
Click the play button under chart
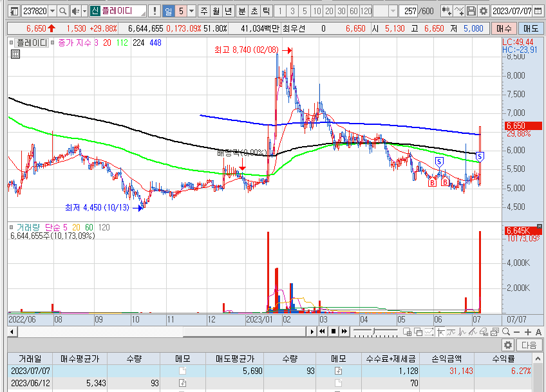[x=312, y=331]
